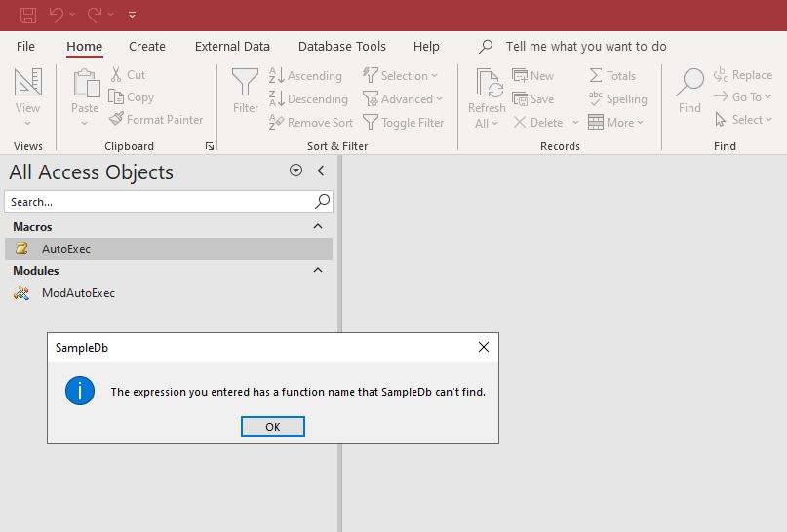787x532 pixels.
Task: Click the magnifier in navigation search box
Action: (322, 201)
